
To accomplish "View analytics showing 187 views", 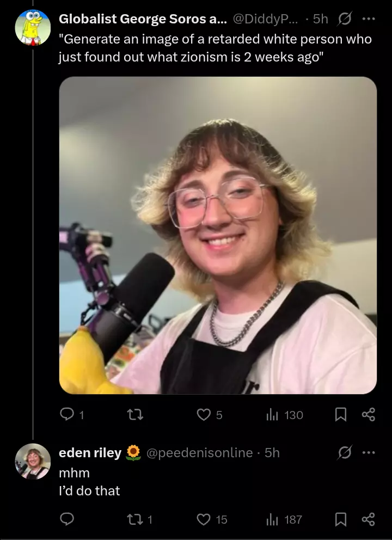I will 284,519.
